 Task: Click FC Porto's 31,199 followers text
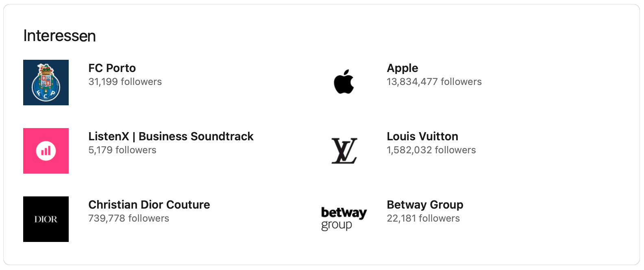125,82
